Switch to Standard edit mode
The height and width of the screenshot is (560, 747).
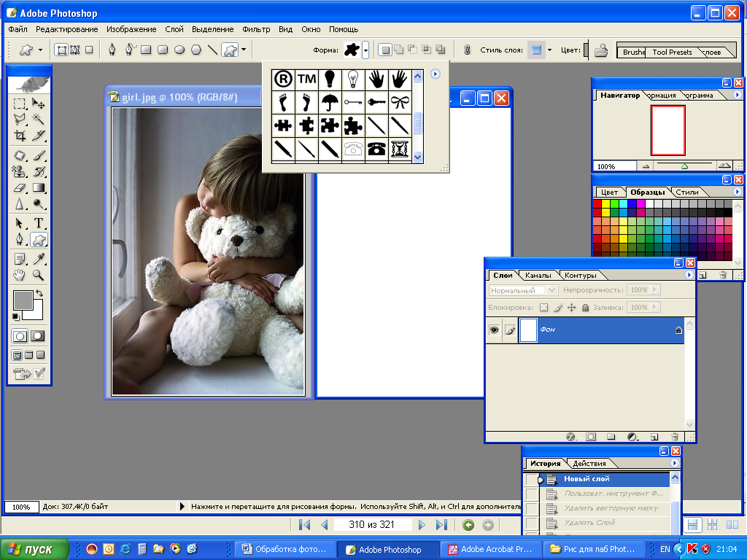[x=20, y=336]
